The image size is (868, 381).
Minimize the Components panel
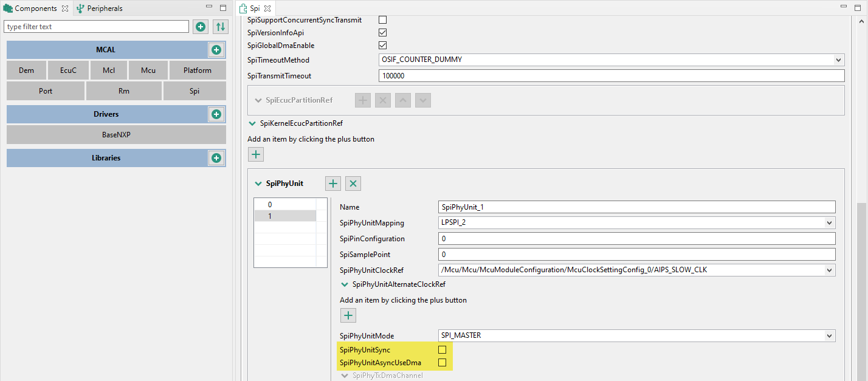coord(210,8)
